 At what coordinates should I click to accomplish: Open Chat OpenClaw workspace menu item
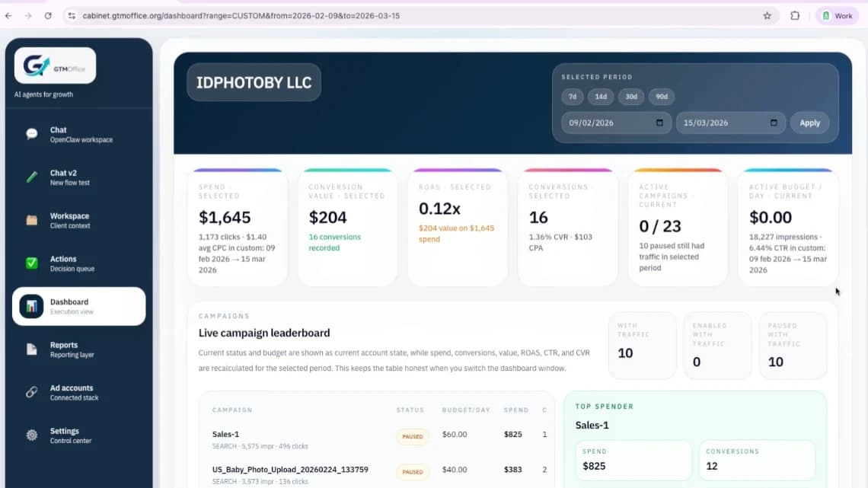coord(78,135)
